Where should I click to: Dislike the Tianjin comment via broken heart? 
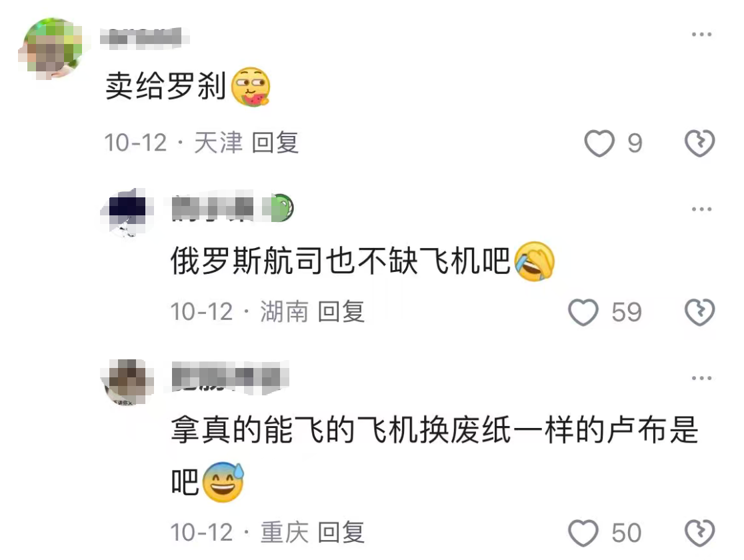700,143
